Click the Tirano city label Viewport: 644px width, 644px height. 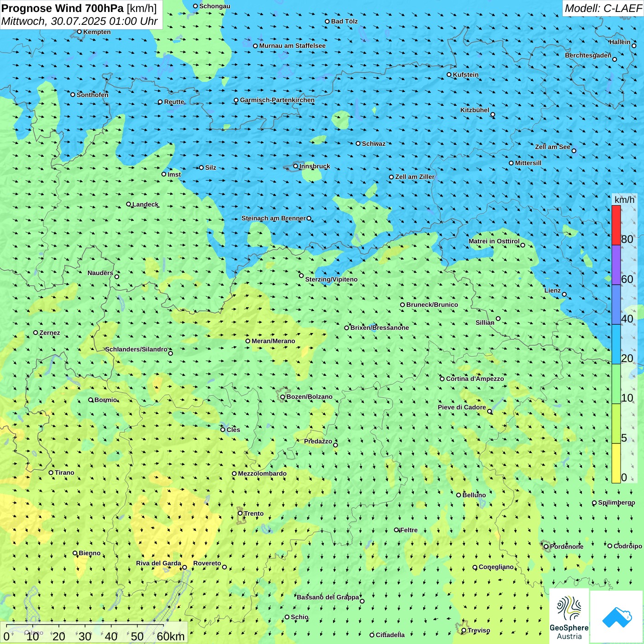pos(64,472)
